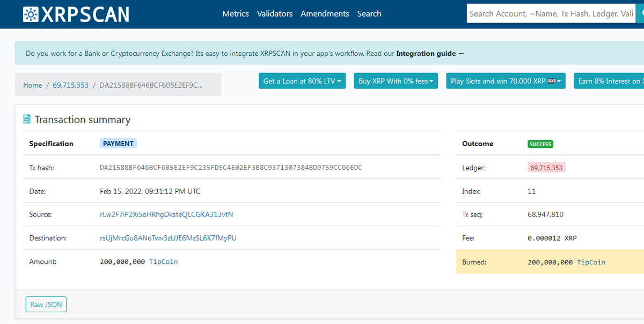Open the Metrics page
This screenshot has height=324, width=644.
tap(236, 14)
